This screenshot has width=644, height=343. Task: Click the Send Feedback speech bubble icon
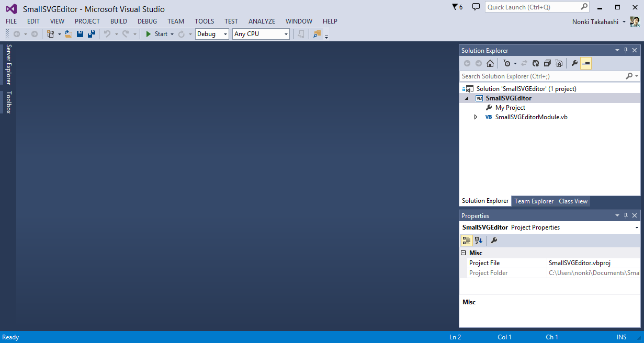(x=476, y=7)
